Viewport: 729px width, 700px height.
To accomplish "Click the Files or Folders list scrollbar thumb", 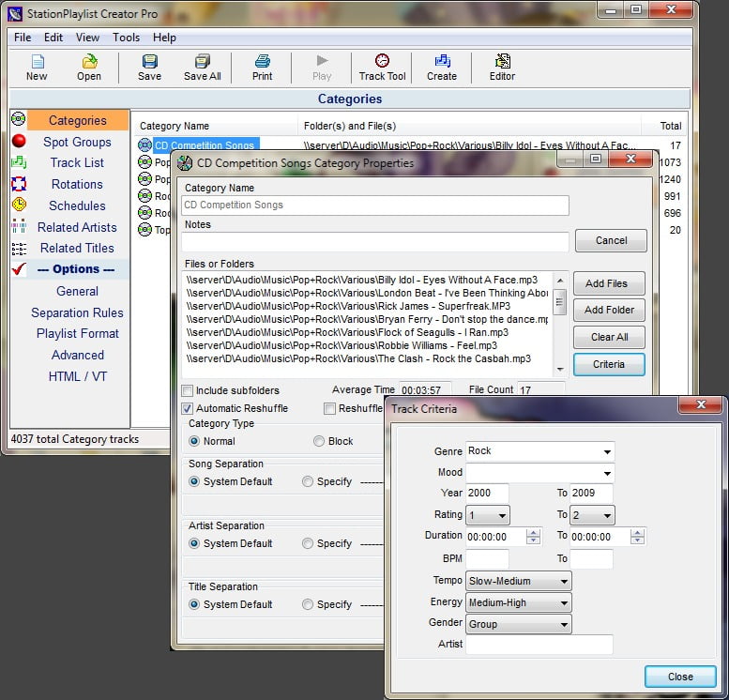I will 560,302.
